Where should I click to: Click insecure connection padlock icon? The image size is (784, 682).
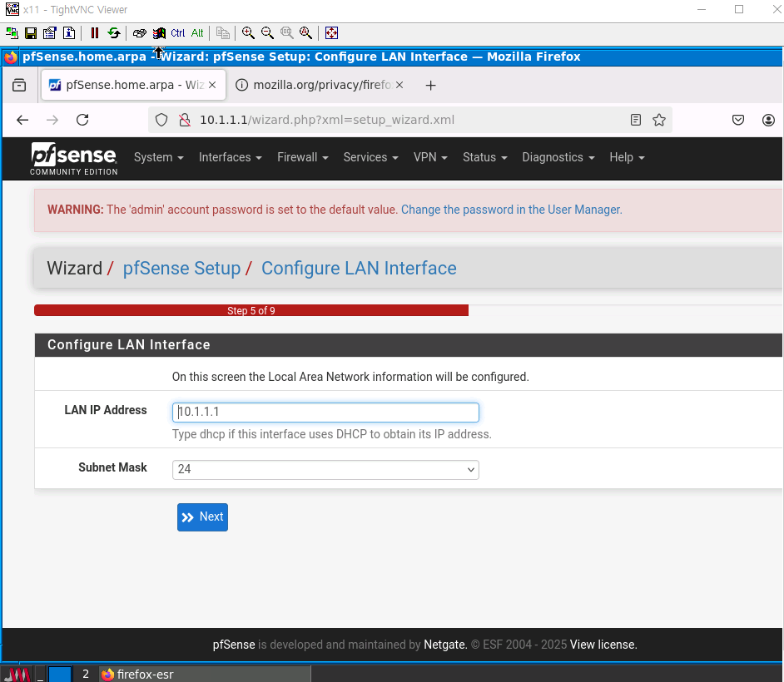pos(185,120)
